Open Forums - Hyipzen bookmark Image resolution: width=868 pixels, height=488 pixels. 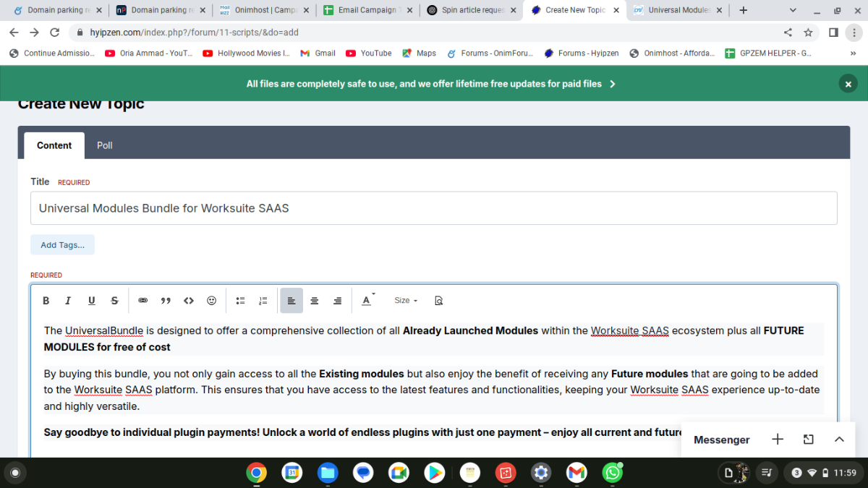(582, 53)
